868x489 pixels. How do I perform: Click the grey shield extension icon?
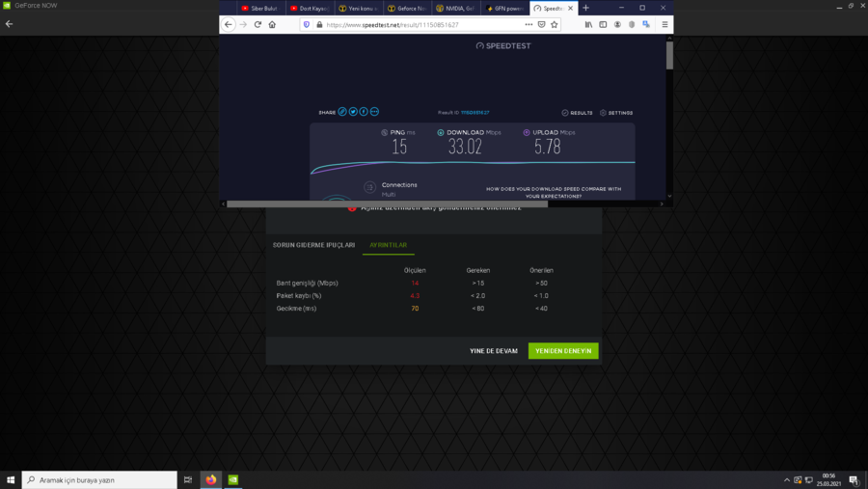tap(632, 24)
